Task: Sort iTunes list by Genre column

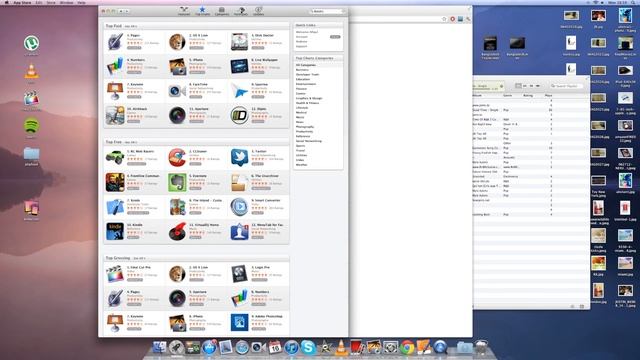Action: point(507,96)
